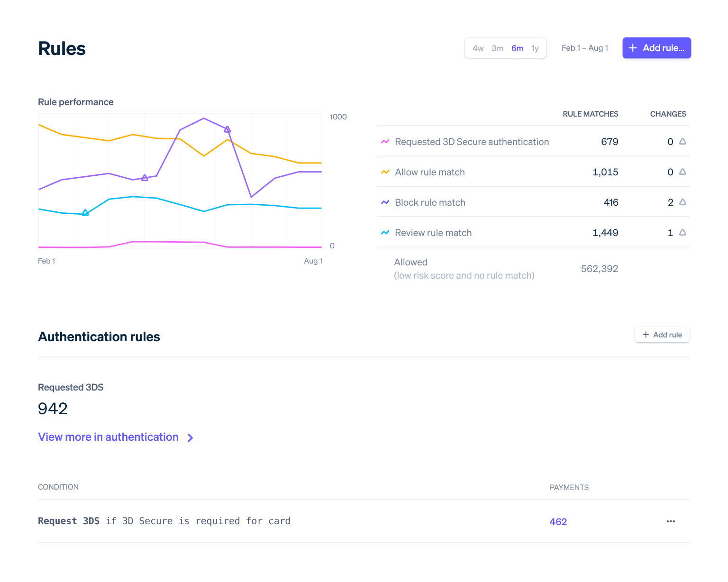Click purple trend icon beside Block rule match
Screen dimensions: 728x582
click(385, 202)
